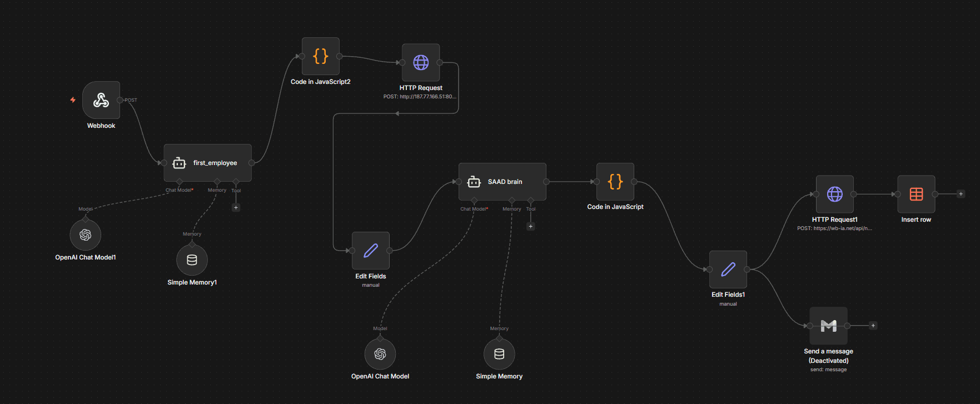
Task: Click SAAD brain Memory connector diamond
Action: (512, 200)
